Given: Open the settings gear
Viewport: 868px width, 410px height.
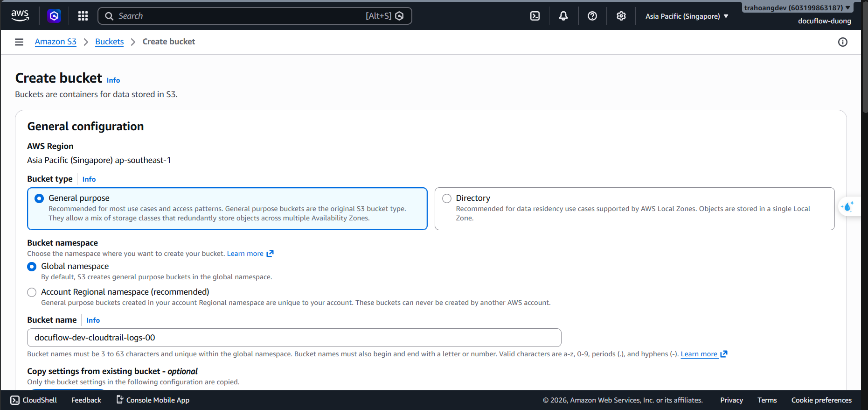Looking at the screenshot, I should pyautogui.click(x=621, y=16).
